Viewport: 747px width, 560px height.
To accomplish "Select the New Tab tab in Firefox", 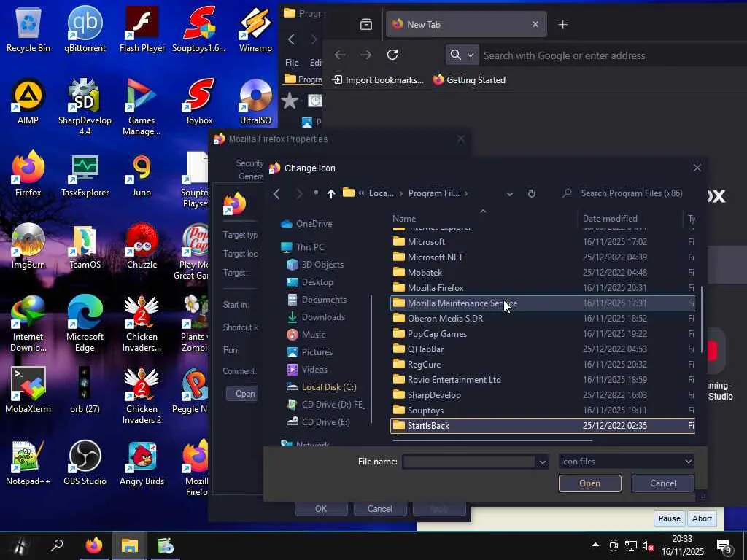I will [x=466, y=24].
